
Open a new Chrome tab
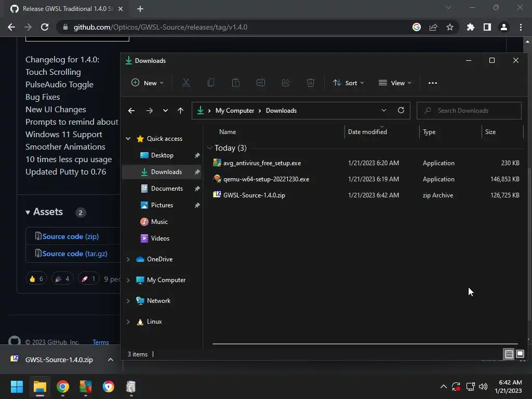(140, 9)
